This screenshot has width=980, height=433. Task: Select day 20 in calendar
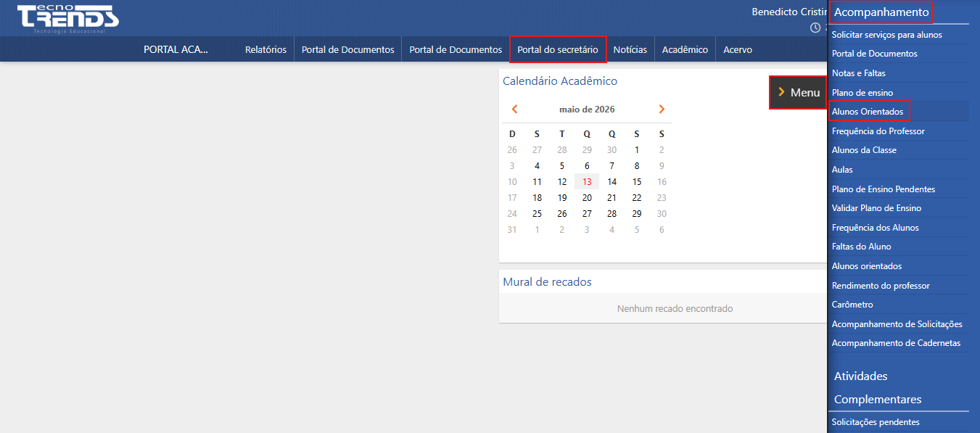point(587,198)
